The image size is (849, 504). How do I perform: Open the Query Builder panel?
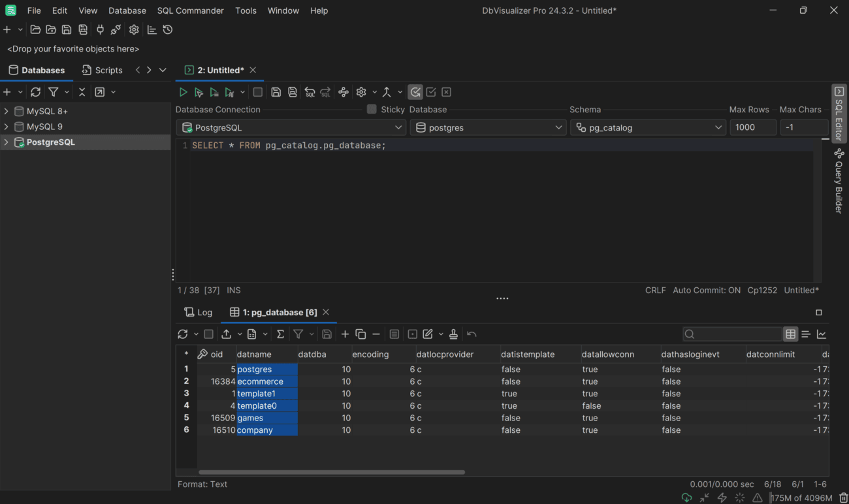838,183
